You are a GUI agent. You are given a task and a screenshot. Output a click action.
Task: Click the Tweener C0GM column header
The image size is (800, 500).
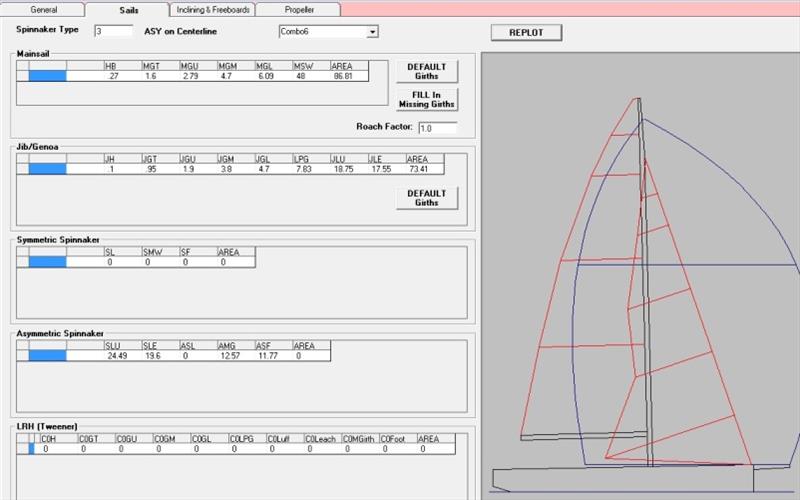pos(172,438)
